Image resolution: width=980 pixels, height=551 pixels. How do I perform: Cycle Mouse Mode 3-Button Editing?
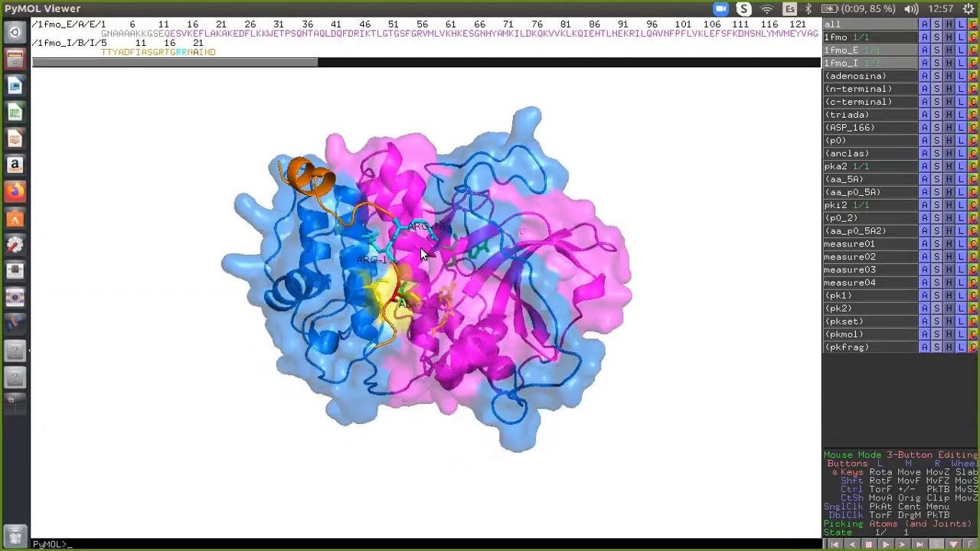900,455
